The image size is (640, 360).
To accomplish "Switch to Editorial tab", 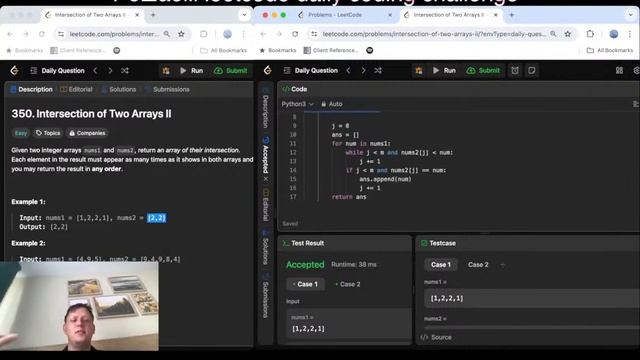I will (76, 89).
